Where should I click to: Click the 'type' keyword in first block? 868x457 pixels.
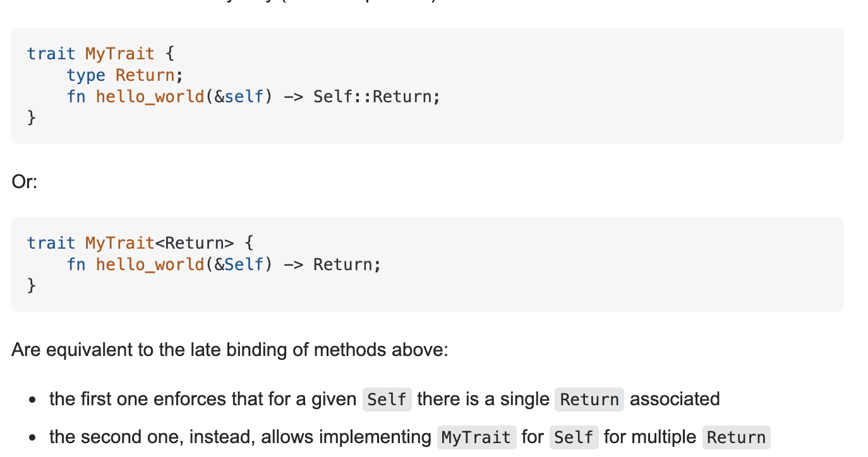(86, 75)
